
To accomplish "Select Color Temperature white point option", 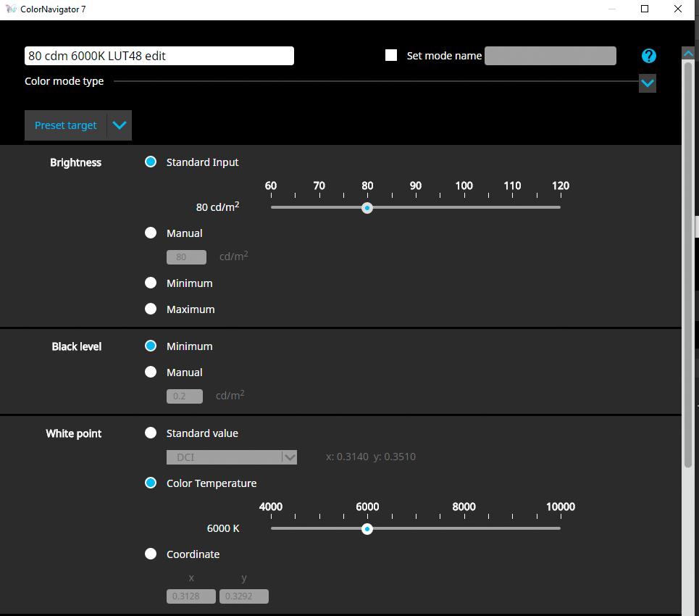I will (x=151, y=483).
